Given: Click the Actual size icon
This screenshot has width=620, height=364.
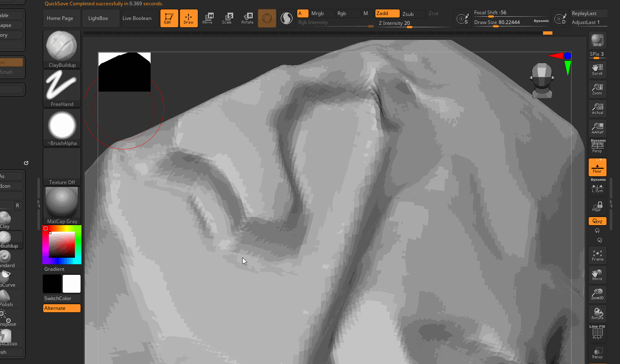Looking at the screenshot, I should pos(597,109).
